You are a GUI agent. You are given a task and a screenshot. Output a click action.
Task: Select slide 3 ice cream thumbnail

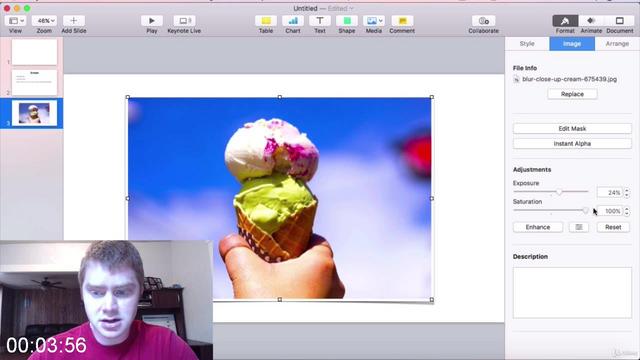[x=34, y=113]
